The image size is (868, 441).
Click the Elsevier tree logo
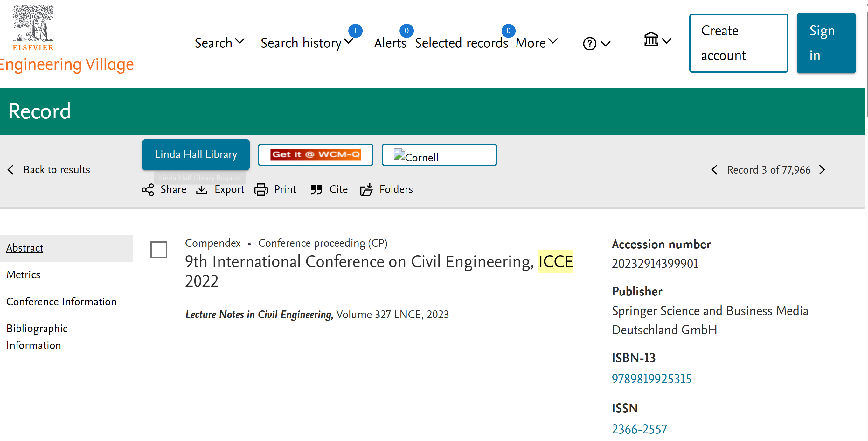click(33, 28)
